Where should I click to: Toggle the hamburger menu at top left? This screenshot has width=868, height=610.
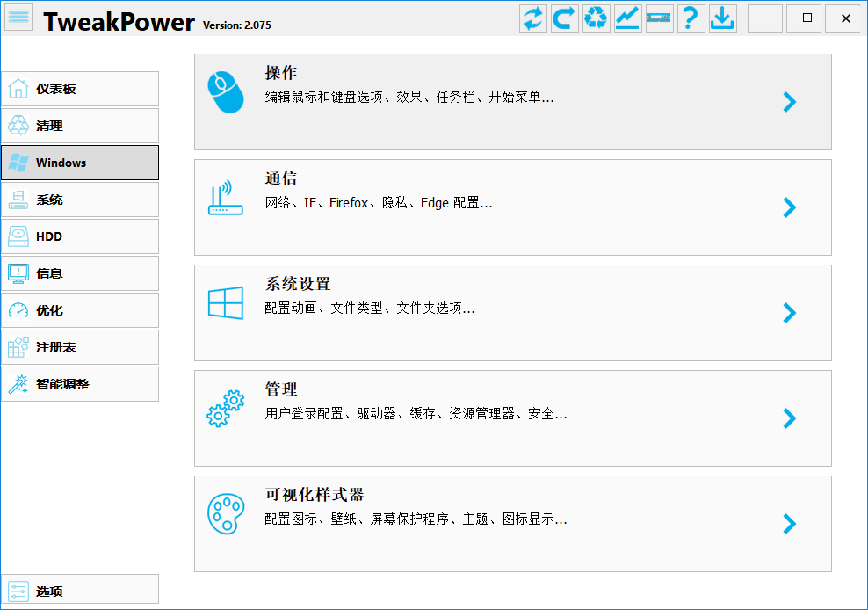click(18, 17)
